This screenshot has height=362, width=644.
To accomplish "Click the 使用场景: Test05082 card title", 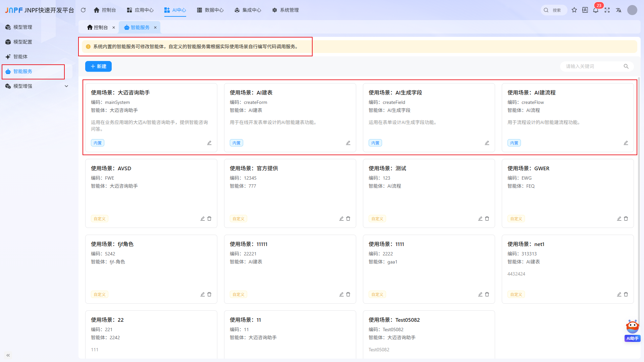I will pyautogui.click(x=394, y=320).
